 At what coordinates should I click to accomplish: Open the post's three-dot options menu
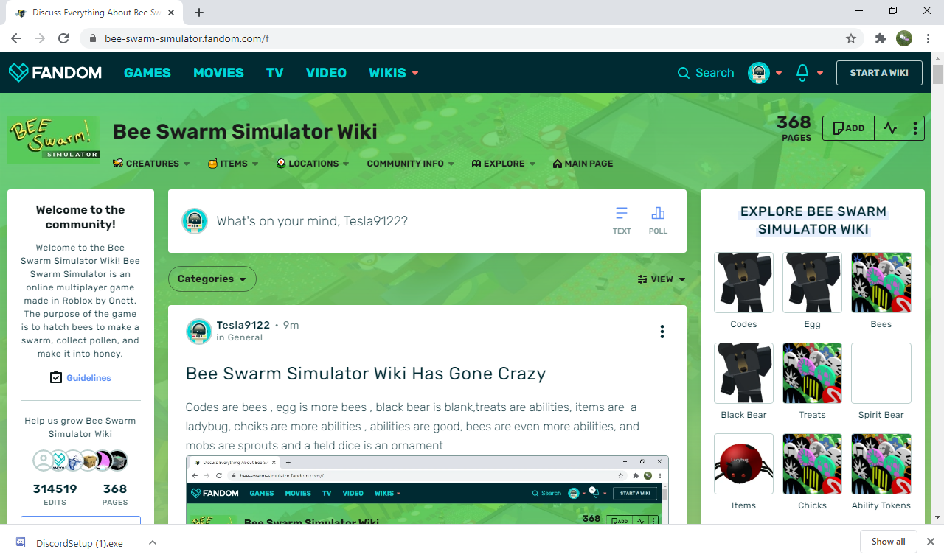click(x=662, y=332)
